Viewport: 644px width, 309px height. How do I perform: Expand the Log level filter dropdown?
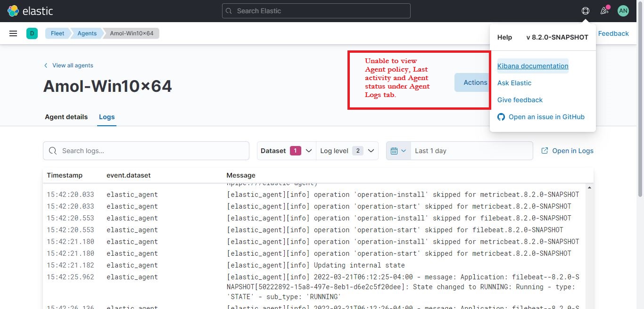[347, 150]
